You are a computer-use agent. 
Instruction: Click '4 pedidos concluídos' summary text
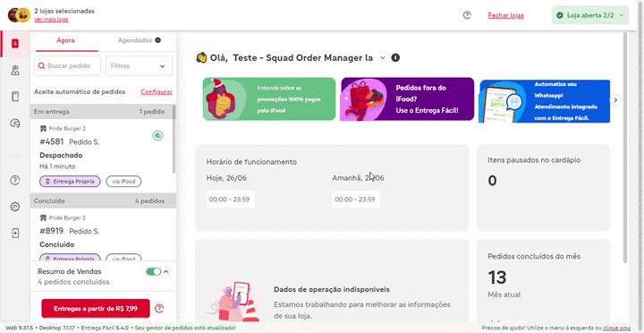point(73,282)
